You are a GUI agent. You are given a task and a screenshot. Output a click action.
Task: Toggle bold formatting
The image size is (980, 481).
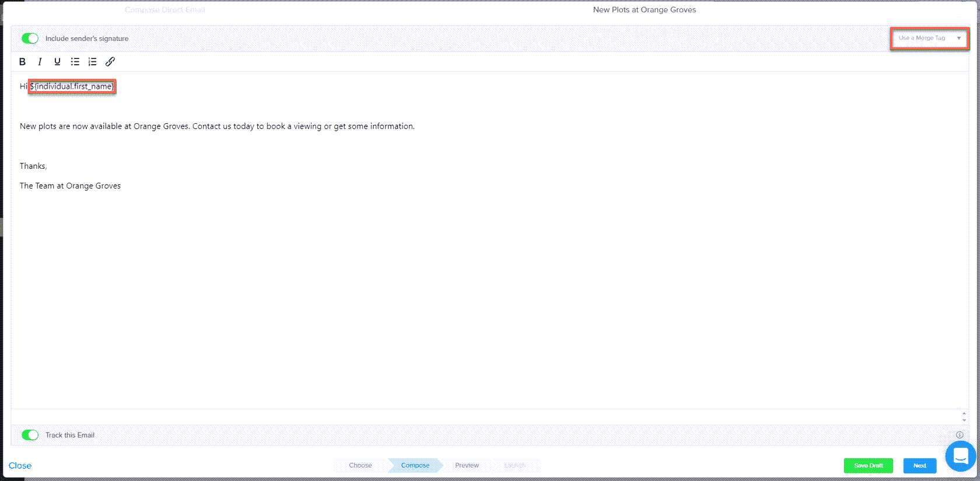[22, 62]
